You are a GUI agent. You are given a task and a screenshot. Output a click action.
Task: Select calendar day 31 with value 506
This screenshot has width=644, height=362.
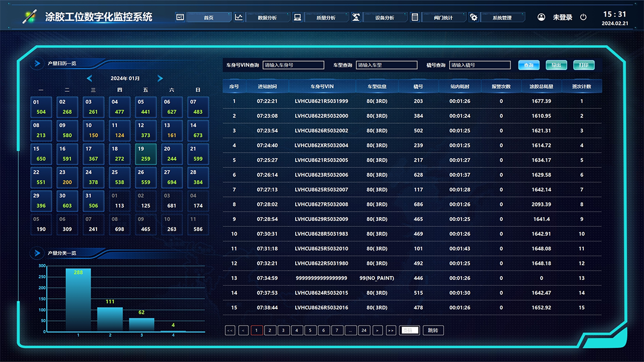(93, 202)
